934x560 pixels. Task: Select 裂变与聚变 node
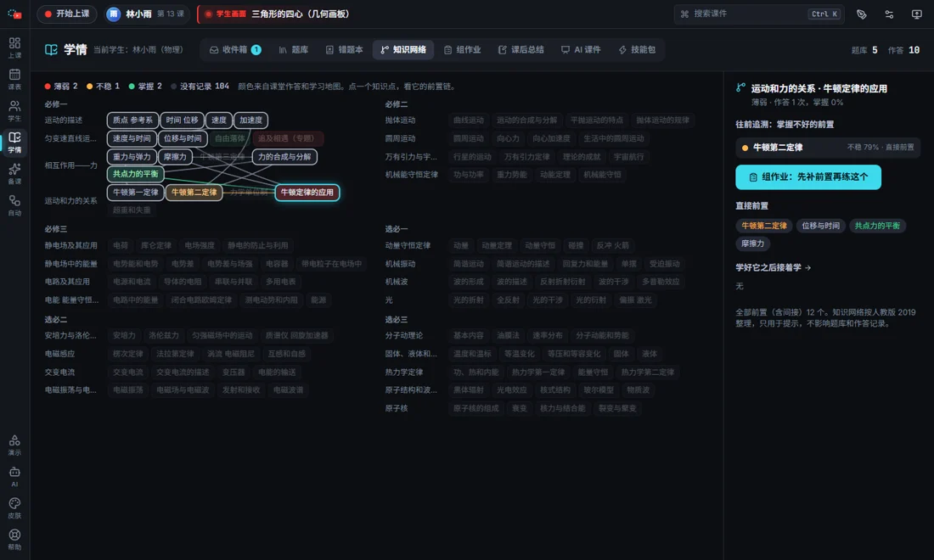click(x=617, y=408)
